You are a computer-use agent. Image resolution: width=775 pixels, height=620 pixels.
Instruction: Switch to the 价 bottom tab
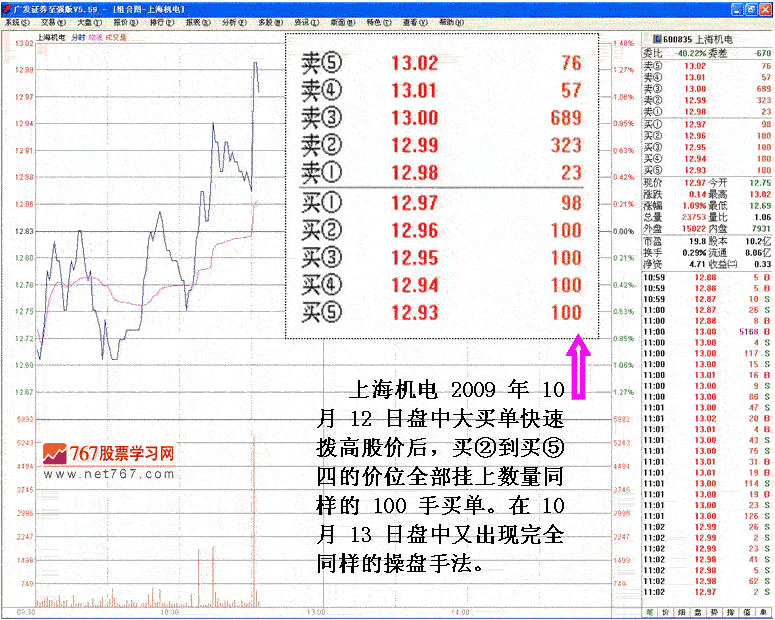(x=667, y=610)
